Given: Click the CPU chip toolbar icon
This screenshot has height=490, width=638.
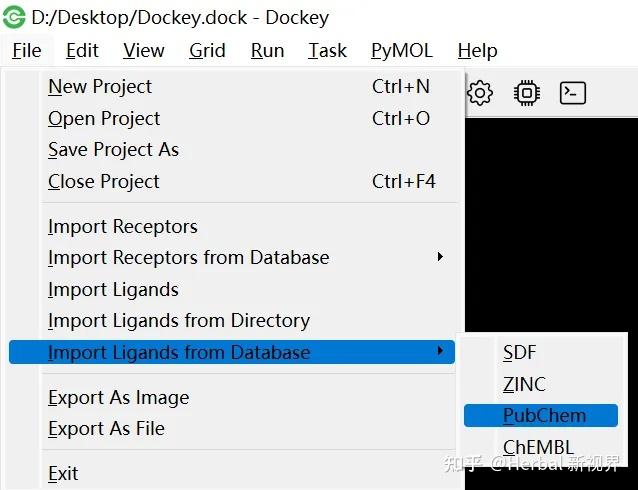Looking at the screenshot, I should coord(526,93).
